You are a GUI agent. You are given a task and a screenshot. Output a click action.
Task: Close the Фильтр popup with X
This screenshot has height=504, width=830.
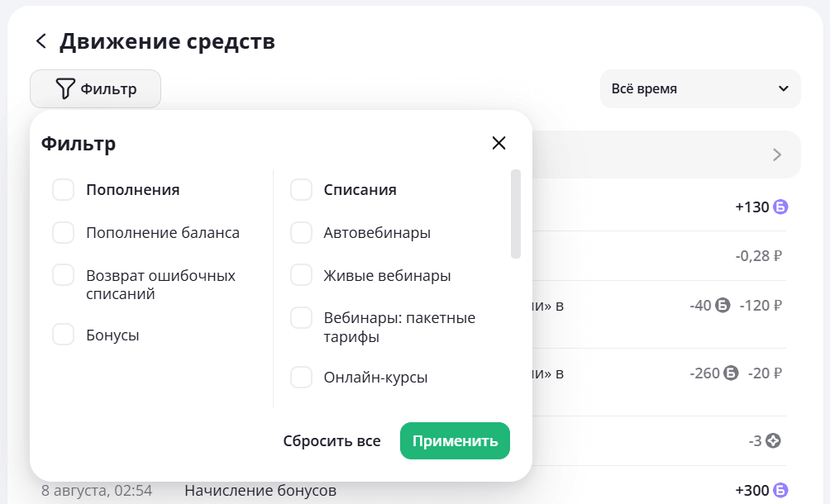(x=498, y=143)
